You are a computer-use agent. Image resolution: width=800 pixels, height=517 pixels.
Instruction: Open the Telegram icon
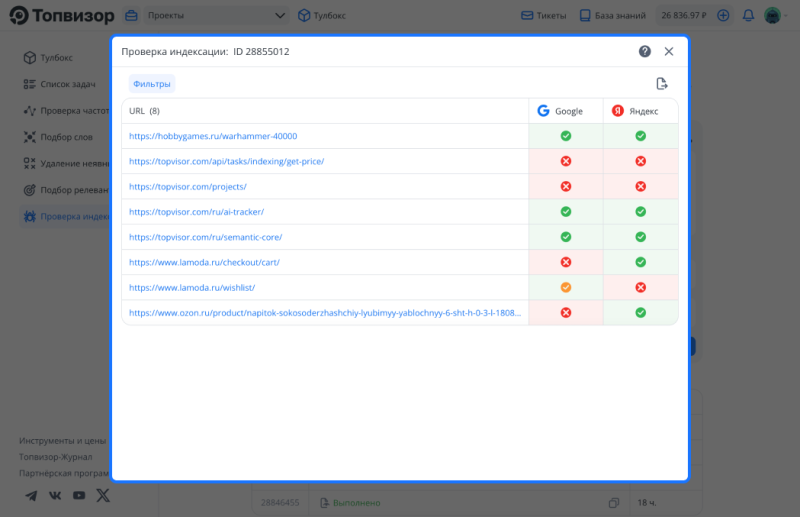click(31, 496)
